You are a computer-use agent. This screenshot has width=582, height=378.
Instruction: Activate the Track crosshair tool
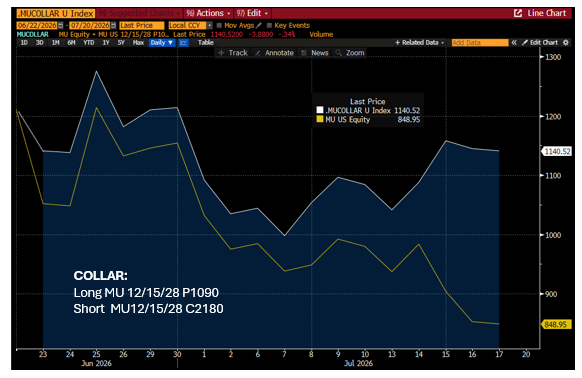233,53
